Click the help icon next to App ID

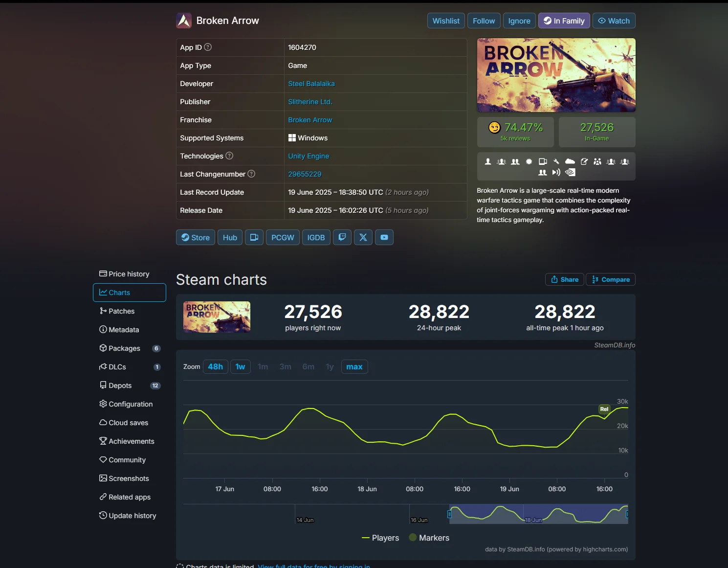point(208,47)
